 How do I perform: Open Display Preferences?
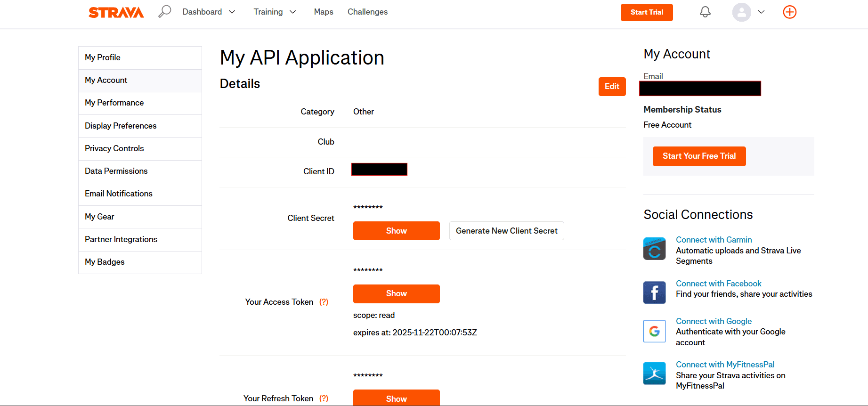[x=140, y=126]
